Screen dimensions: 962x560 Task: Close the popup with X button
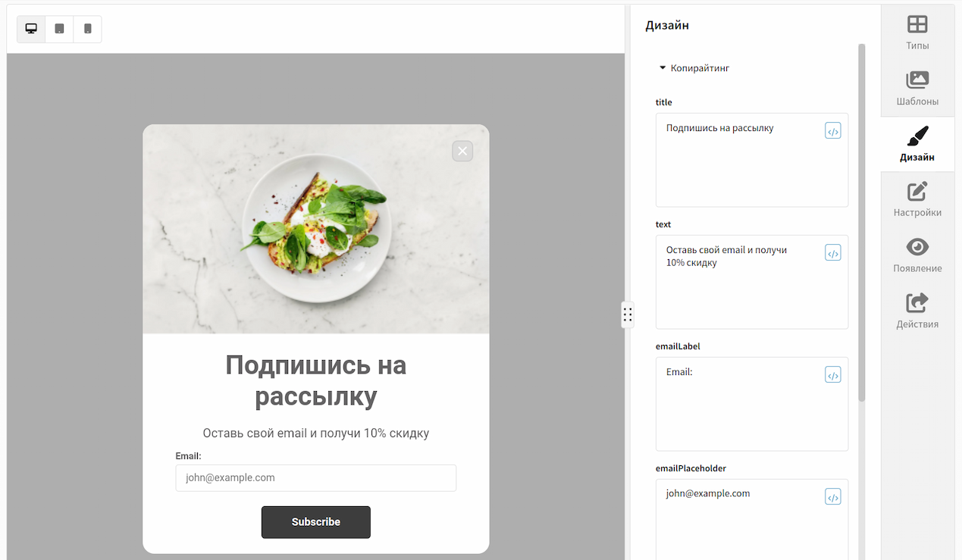click(462, 151)
